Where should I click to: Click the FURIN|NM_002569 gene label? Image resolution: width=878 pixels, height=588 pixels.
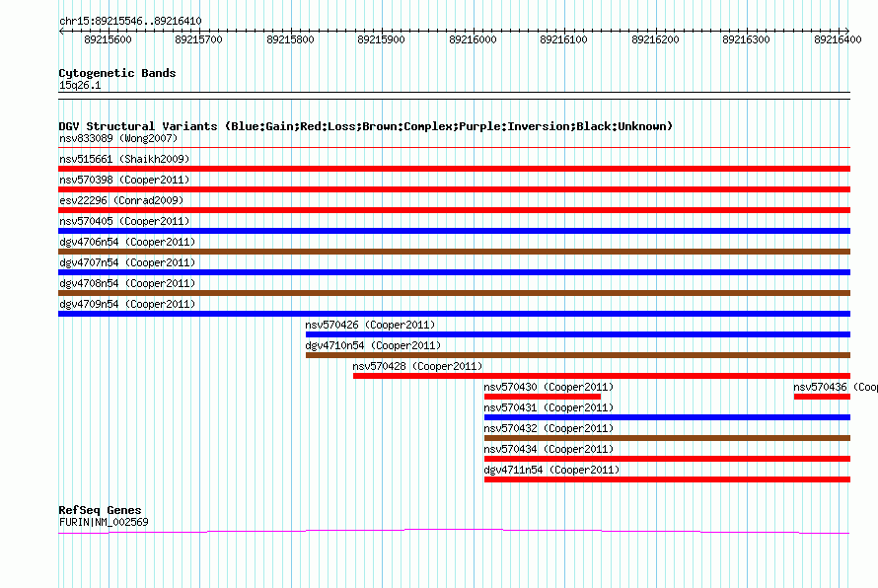[104, 523]
